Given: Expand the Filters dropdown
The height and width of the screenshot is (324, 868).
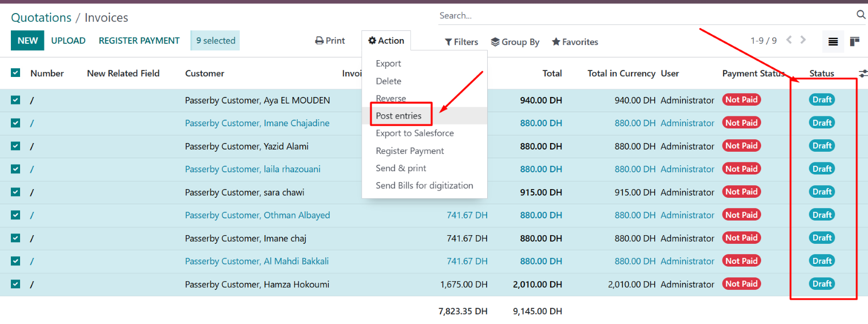Looking at the screenshot, I should (x=462, y=42).
